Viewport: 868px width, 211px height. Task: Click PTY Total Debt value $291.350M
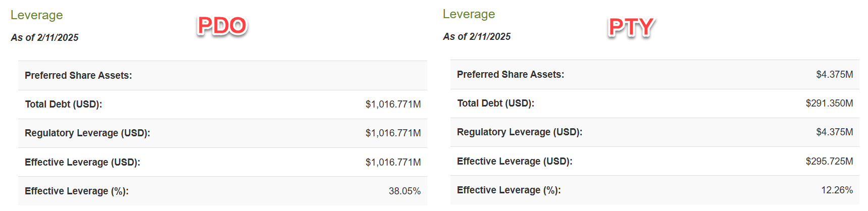[x=829, y=103]
